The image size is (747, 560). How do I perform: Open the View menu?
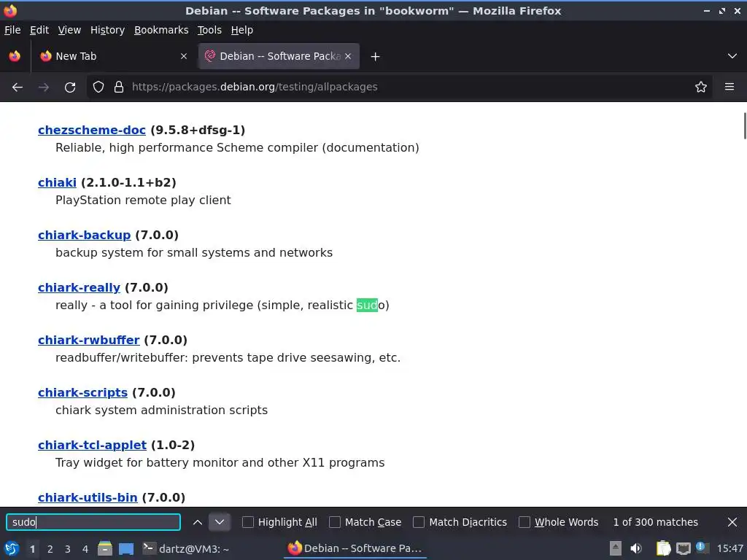[69, 30]
